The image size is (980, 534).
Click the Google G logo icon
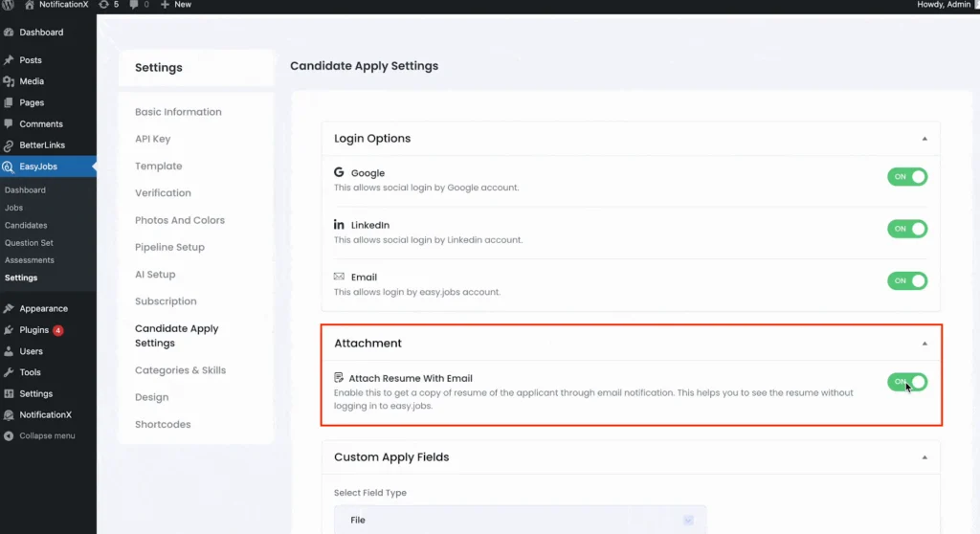point(339,172)
